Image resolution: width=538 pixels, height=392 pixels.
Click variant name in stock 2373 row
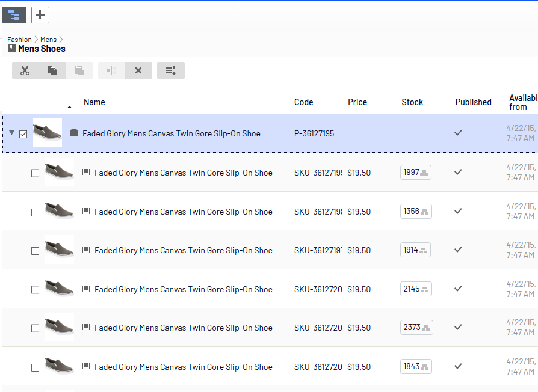tap(184, 328)
